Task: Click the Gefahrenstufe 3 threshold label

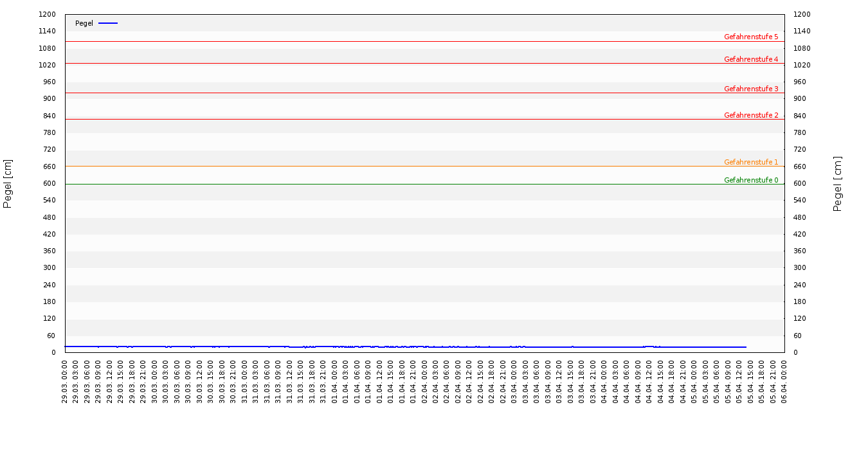Action: click(x=750, y=89)
